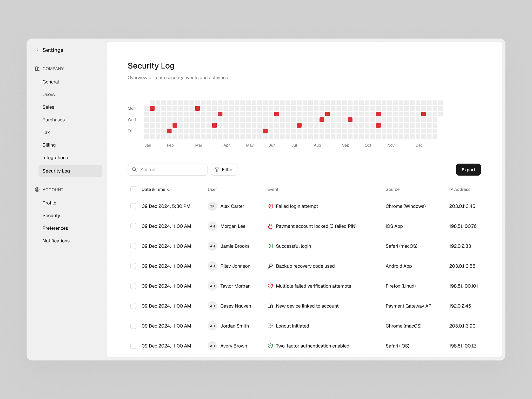Select Security Log in the sidebar
Viewport: 532px width, 399px height.
56,171
